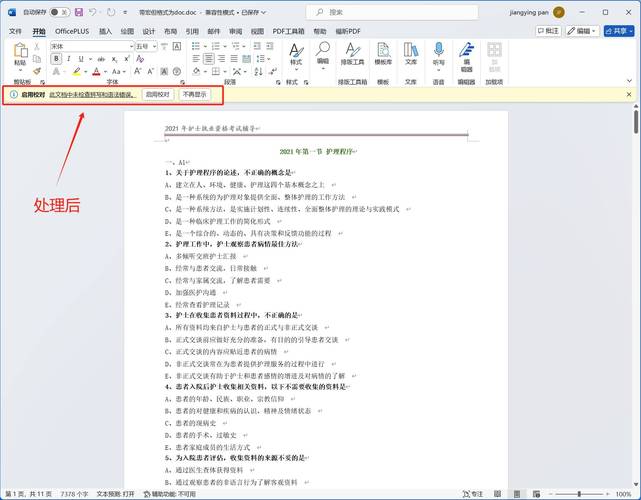Click the Redo icon in title bar

point(111,12)
